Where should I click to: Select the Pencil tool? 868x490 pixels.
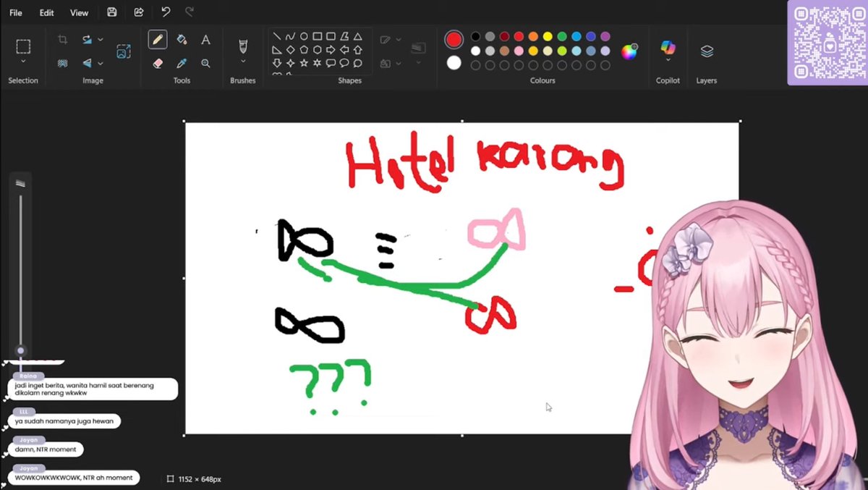pyautogui.click(x=158, y=39)
